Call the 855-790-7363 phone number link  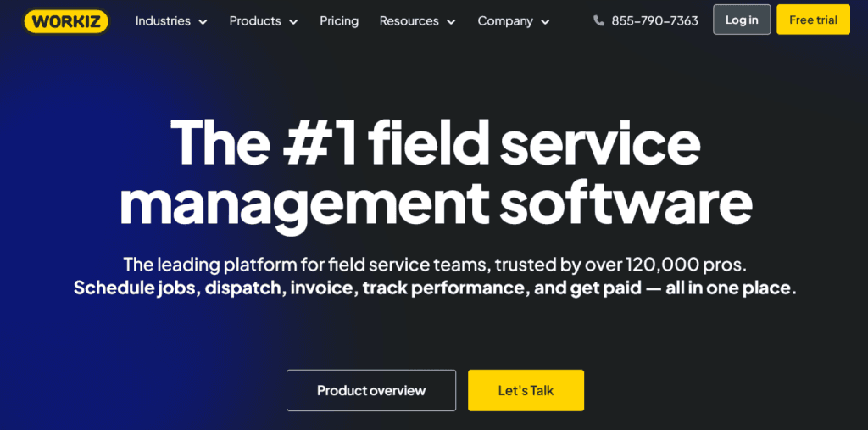[x=654, y=20]
